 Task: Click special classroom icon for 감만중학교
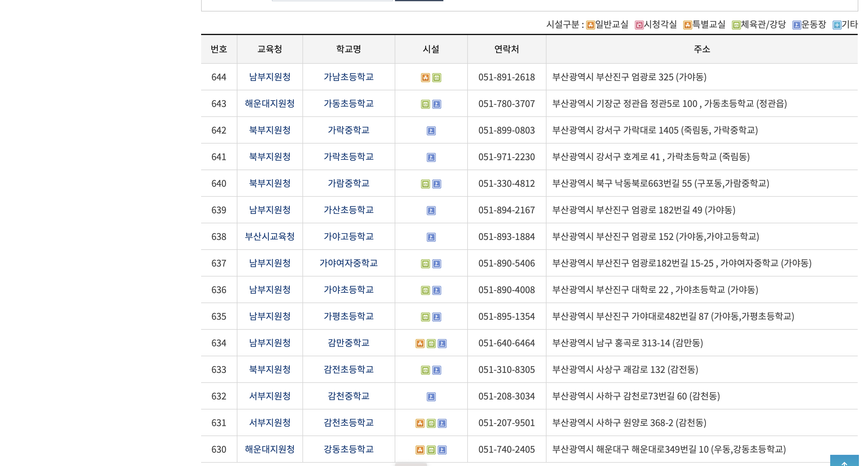pyautogui.click(x=420, y=344)
